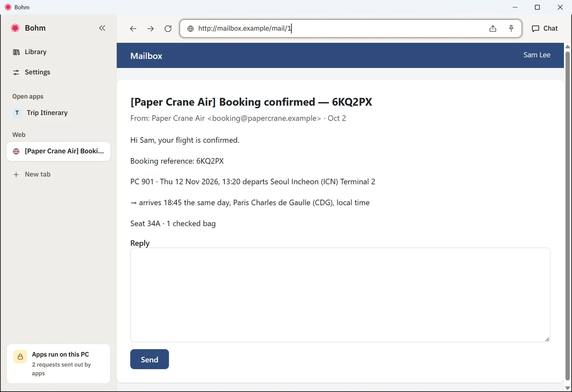Go forward to the next page
The height and width of the screenshot is (392, 572).
coord(151,29)
